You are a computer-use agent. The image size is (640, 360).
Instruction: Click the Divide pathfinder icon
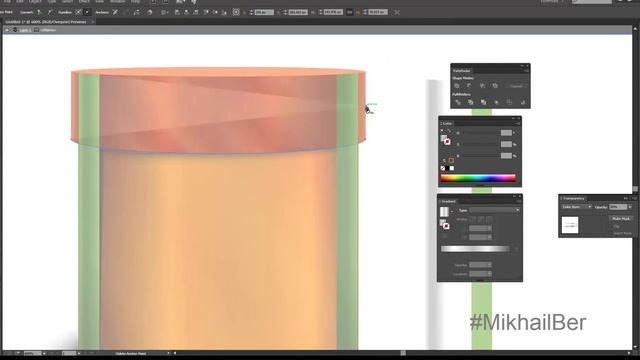tap(458, 102)
